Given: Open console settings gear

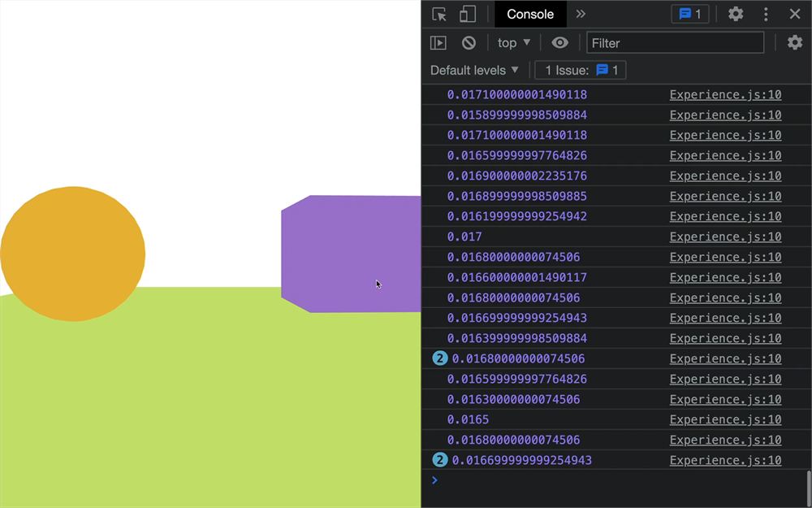Looking at the screenshot, I should 795,42.
